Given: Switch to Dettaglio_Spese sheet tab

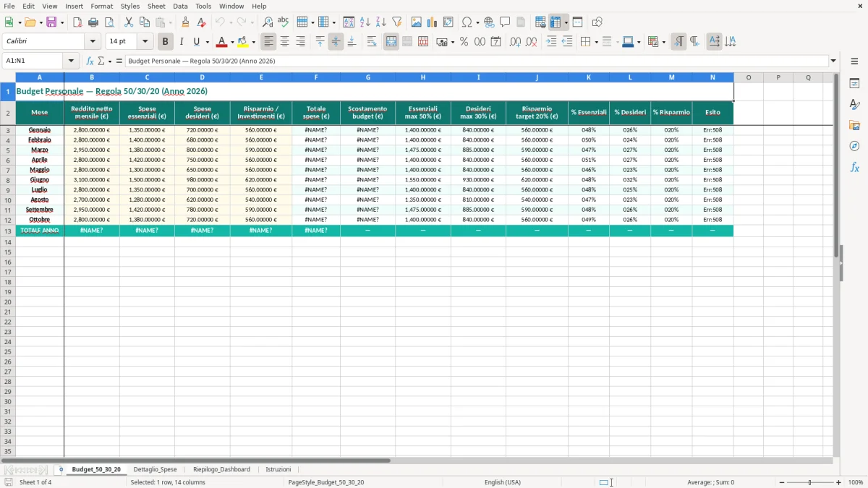Looking at the screenshot, I should (x=155, y=469).
